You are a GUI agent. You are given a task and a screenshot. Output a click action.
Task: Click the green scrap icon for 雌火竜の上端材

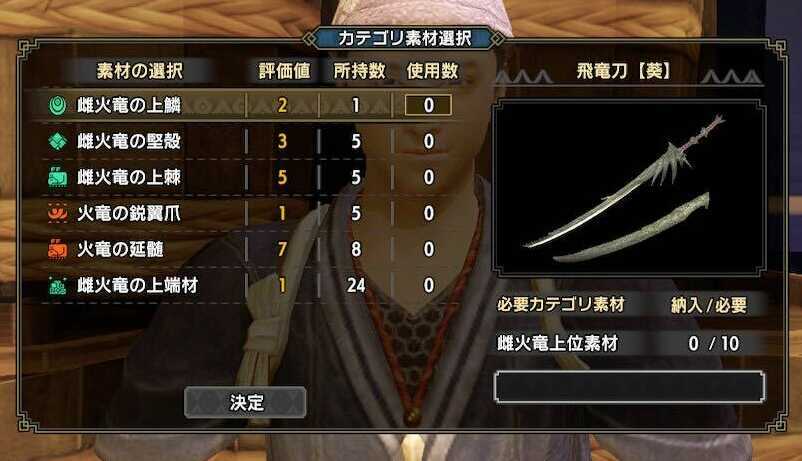[x=58, y=285]
